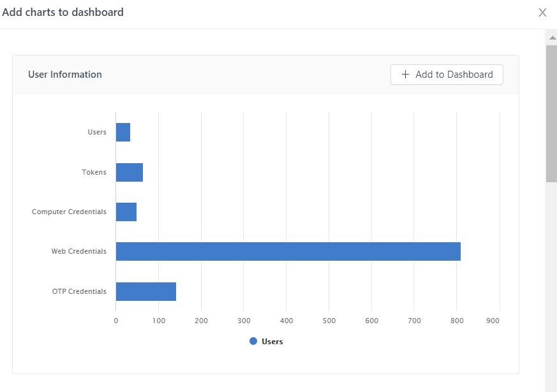Click the Add to Dashboard button
The height and width of the screenshot is (392, 557).
447,75
